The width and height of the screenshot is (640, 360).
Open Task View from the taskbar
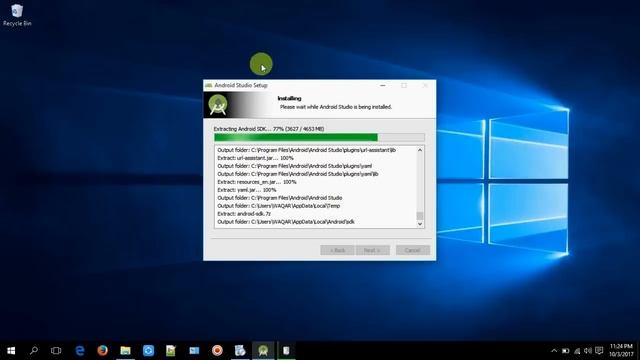click(x=56, y=351)
